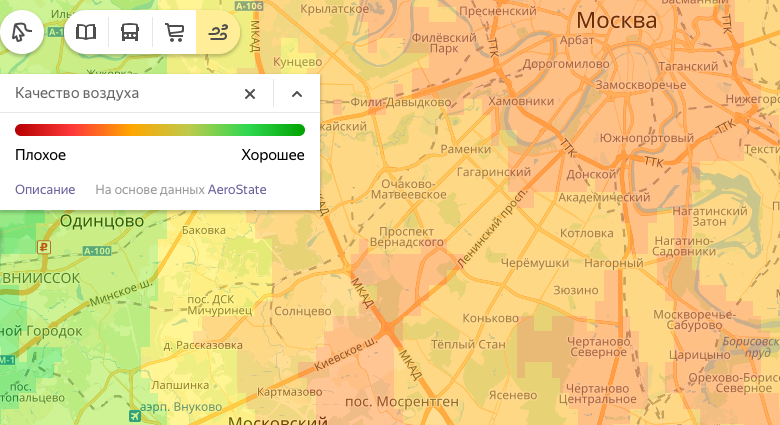Collapse the air quality legend chevron
Image resolution: width=780 pixels, height=425 pixels.
pyautogui.click(x=296, y=94)
